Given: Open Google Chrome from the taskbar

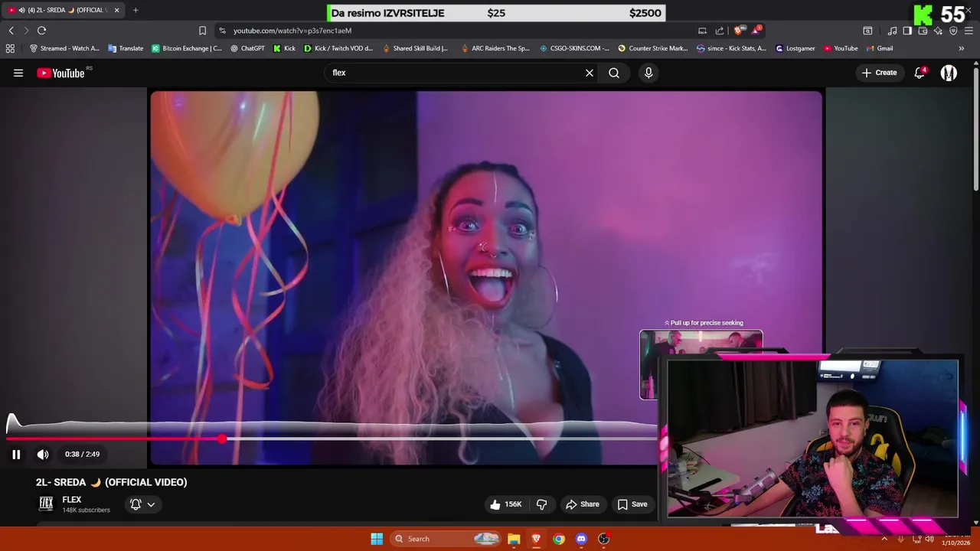Looking at the screenshot, I should 559,539.
